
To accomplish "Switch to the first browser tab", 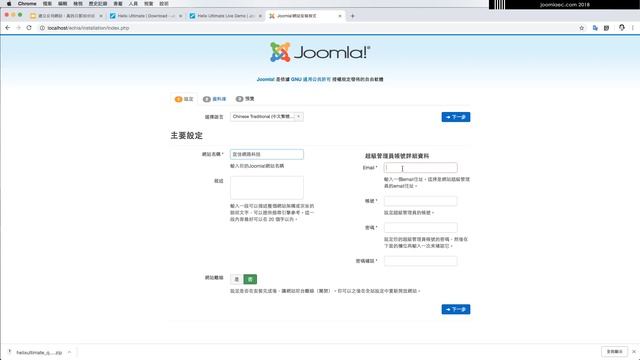I will coord(67,16).
